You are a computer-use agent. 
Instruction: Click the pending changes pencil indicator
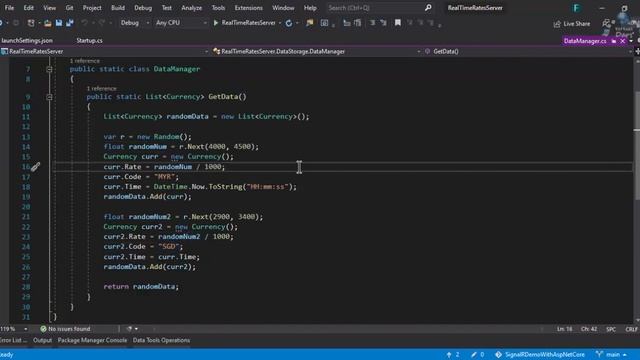(473, 354)
